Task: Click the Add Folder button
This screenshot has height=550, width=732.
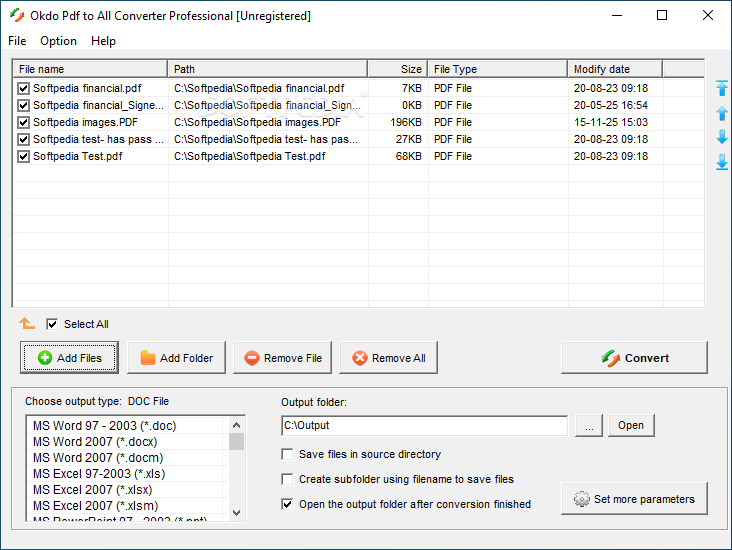Action: (x=176, y=358)
